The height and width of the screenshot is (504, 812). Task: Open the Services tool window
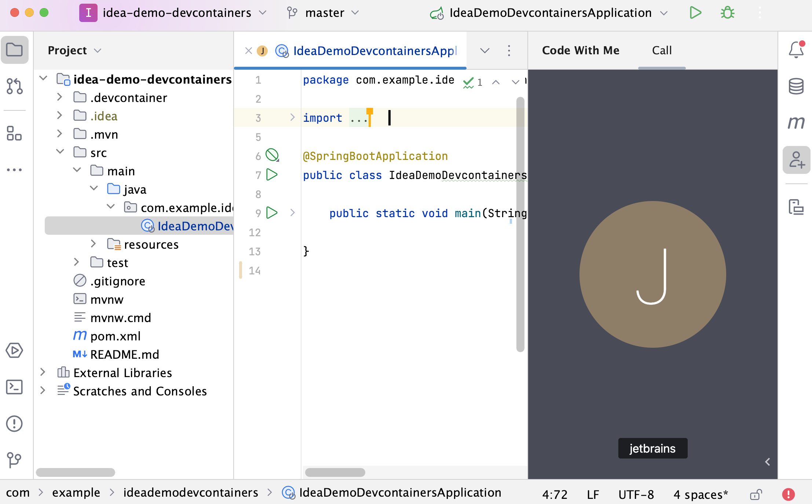pyautogui.click(x=14, y=350)
